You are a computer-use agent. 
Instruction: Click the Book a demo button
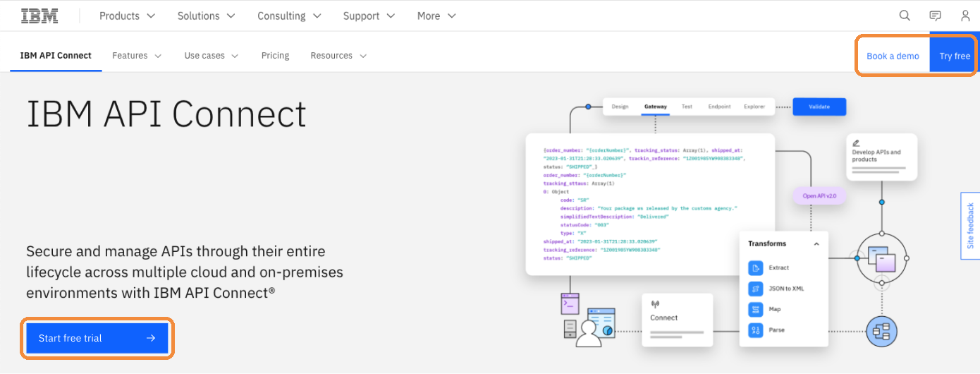pos(893,56)
